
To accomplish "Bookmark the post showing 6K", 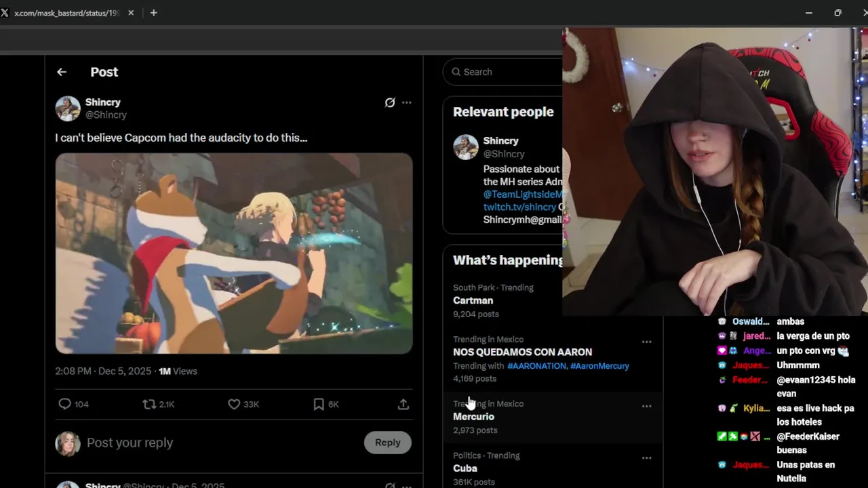I will [319, 404].
